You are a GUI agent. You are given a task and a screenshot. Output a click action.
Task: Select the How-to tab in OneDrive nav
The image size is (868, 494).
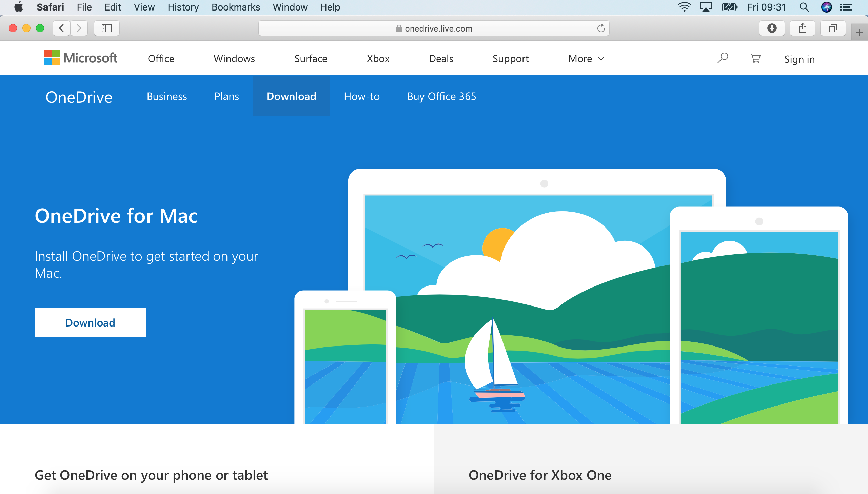tap(361, 96)
